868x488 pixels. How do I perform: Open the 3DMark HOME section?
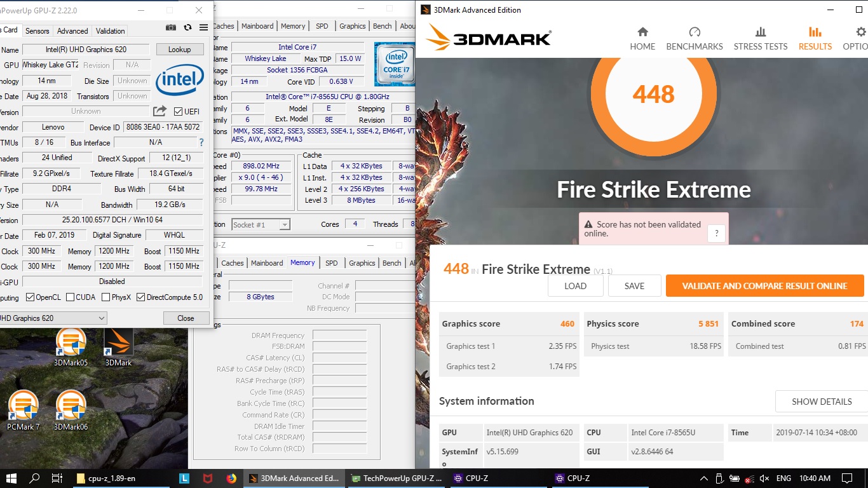[642, 39]
